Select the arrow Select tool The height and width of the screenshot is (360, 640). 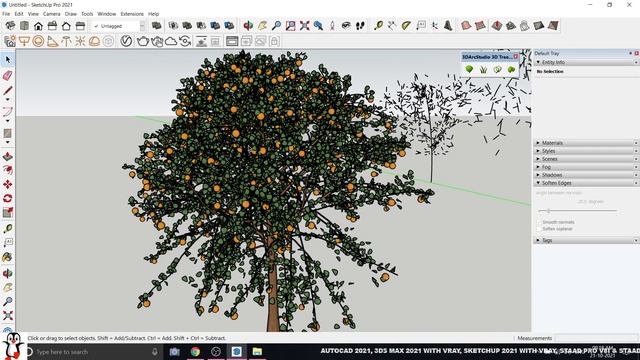click(8, 60)
